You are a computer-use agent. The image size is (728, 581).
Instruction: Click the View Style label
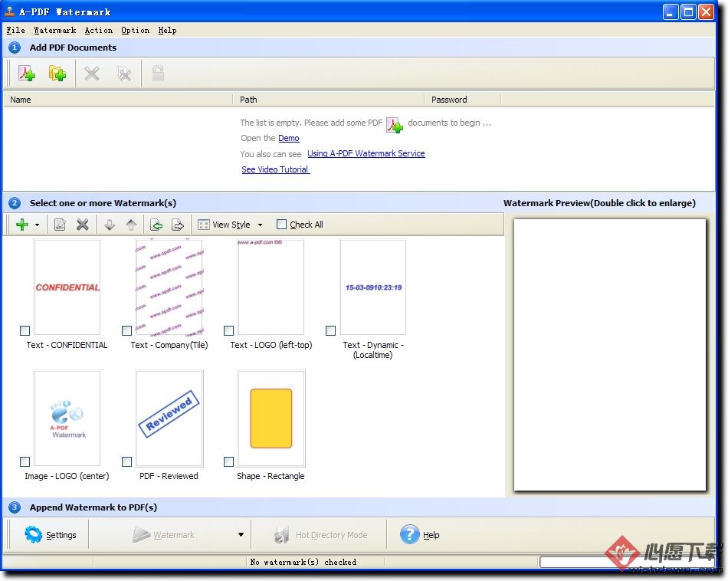click(231, 225)
